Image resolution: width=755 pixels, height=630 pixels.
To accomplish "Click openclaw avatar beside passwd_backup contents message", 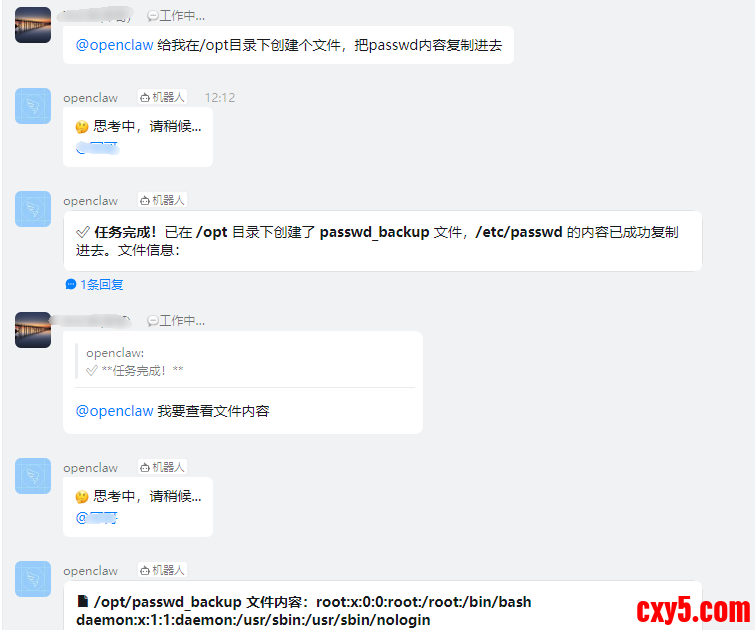I will point(33,579).
